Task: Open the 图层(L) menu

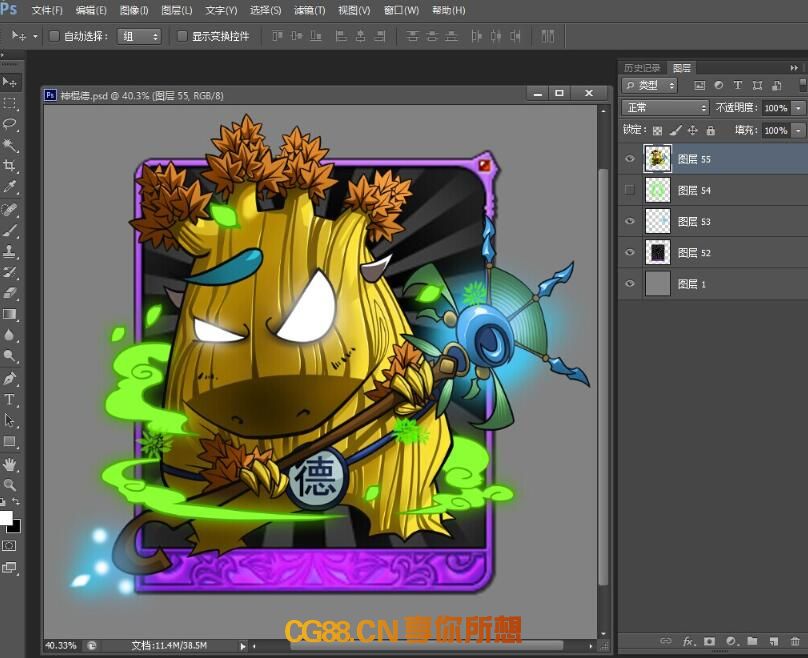Action: point(177,10)
